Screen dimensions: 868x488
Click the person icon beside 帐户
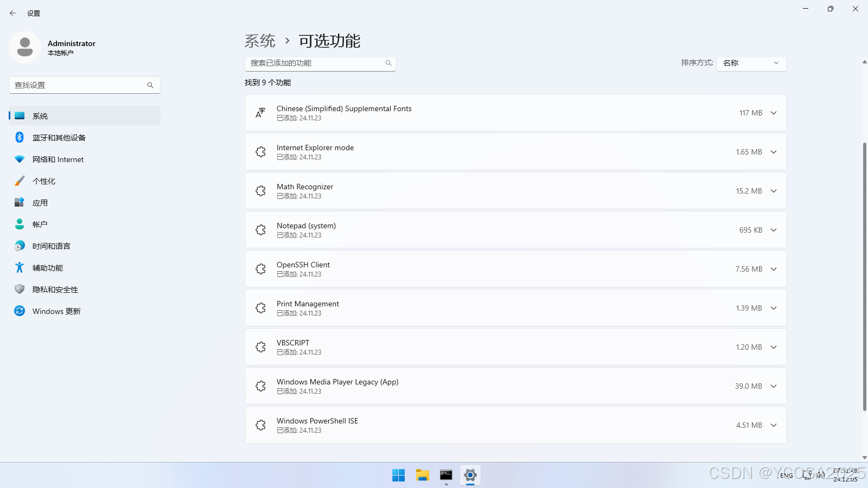coord(20,224)
